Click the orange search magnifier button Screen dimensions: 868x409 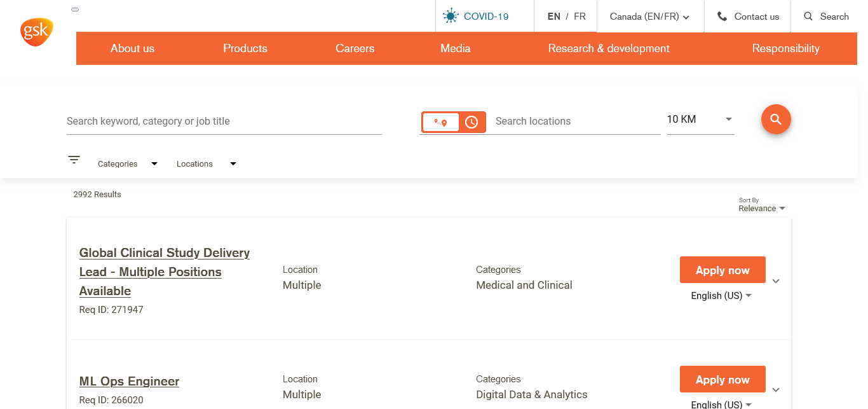pos(776,120)
